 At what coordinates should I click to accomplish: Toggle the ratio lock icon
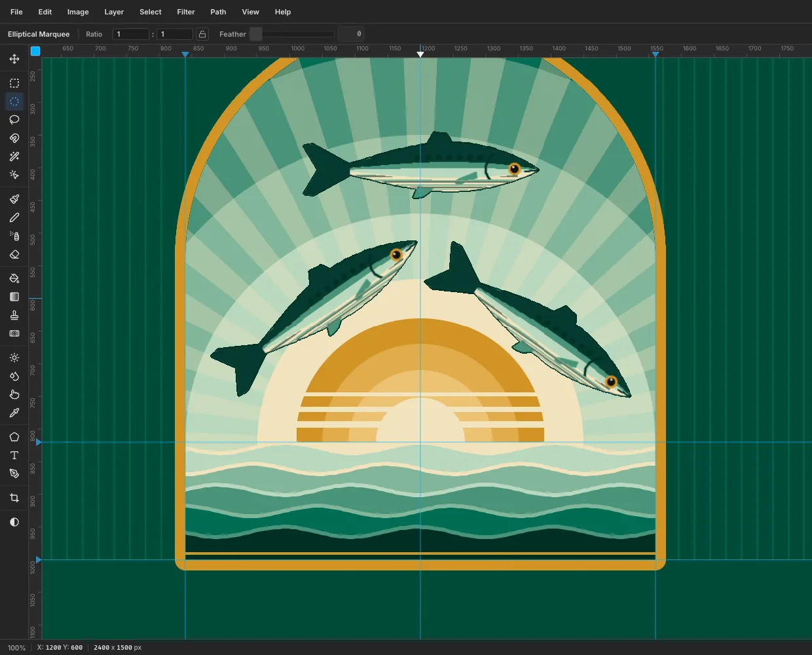pyautogui.click(x=203, y=34)
